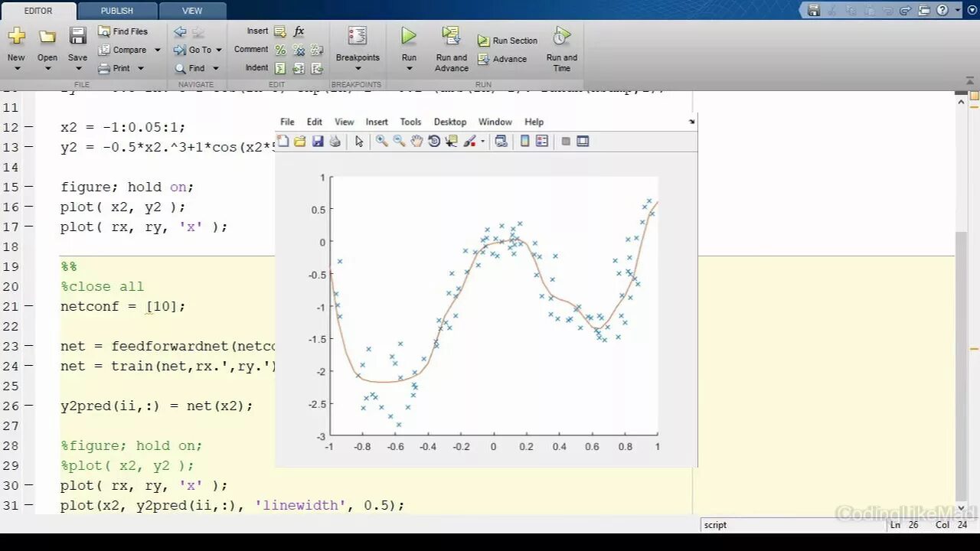Screen dimensions: 980x551
Task: Click the quick access Help icon
Action: pyautogui.click(x=942, y=10)
